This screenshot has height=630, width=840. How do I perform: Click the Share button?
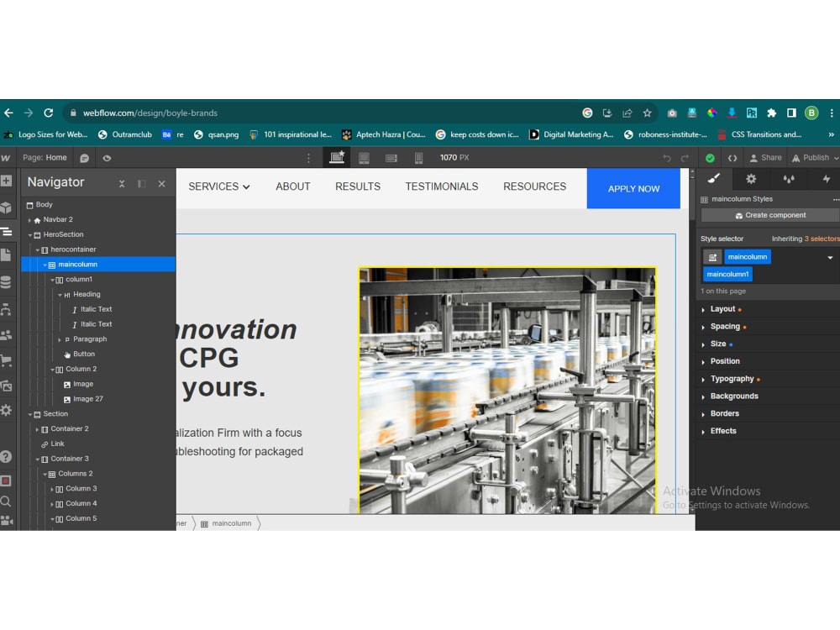765,158
